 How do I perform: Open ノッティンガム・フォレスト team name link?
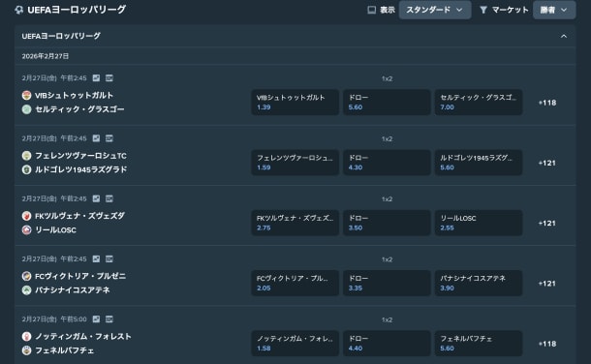(83, 336)
